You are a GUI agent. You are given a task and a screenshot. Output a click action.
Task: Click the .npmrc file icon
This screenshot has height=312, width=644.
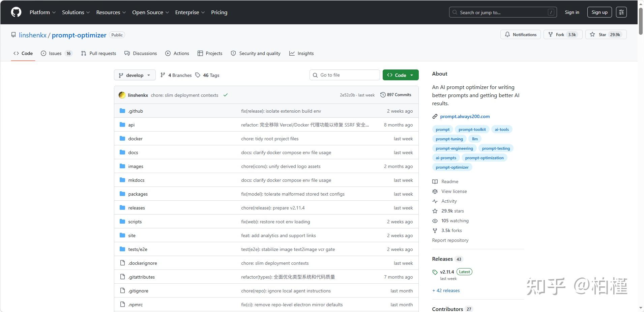click(122, 305)
